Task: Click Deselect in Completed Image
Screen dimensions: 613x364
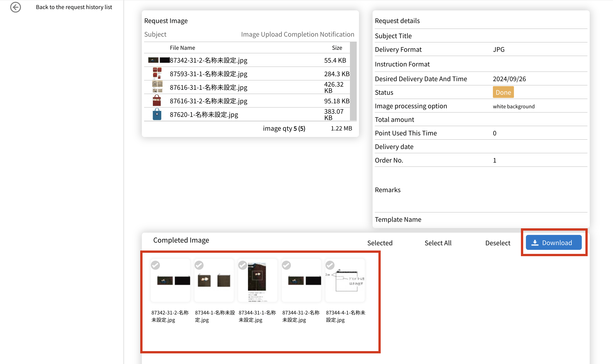Action: pos(498,243)
